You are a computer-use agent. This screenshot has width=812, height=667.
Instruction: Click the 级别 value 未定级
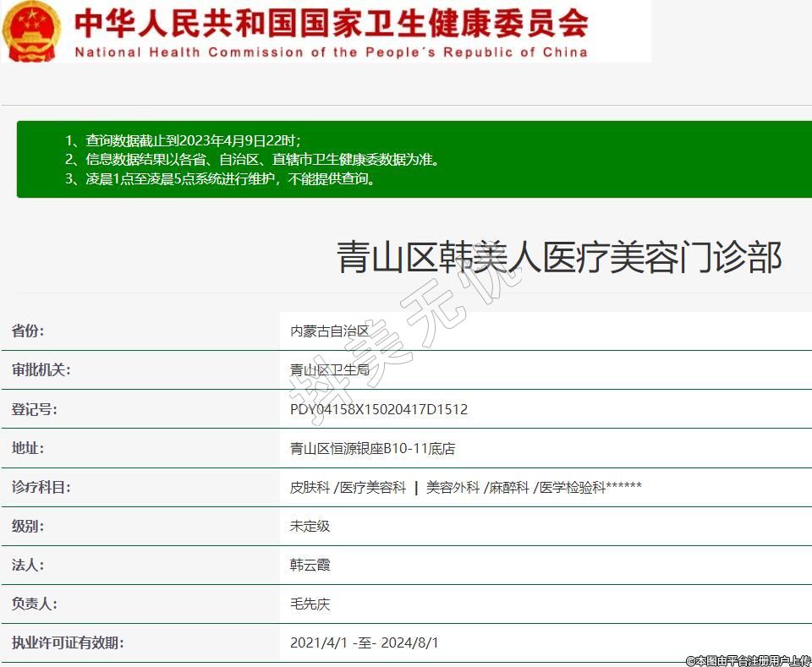(310, 526)
